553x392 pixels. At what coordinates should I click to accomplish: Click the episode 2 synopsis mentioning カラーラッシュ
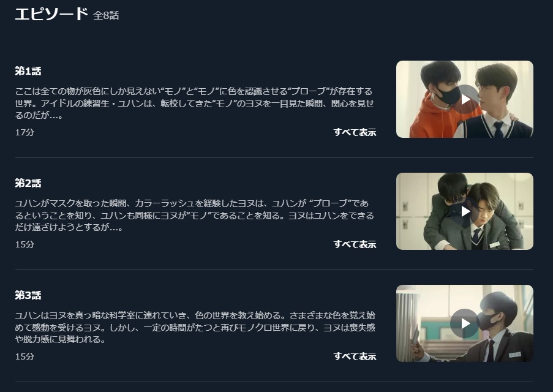(x=195, y=215)
